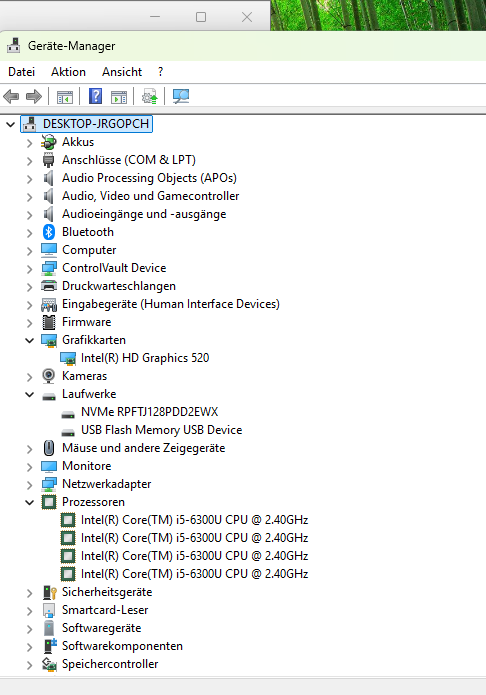
Task: Select the Sicherheitsgeräte label
Action: [107, 592]
